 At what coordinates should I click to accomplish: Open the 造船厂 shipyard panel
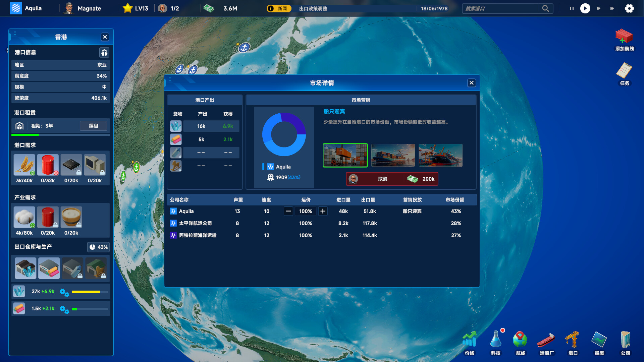click(546, 342)
